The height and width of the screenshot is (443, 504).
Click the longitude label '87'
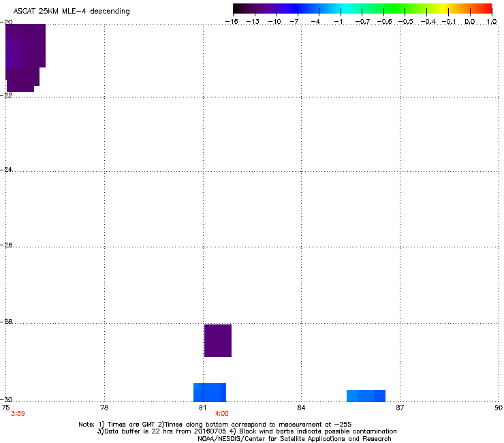(400, 408)
